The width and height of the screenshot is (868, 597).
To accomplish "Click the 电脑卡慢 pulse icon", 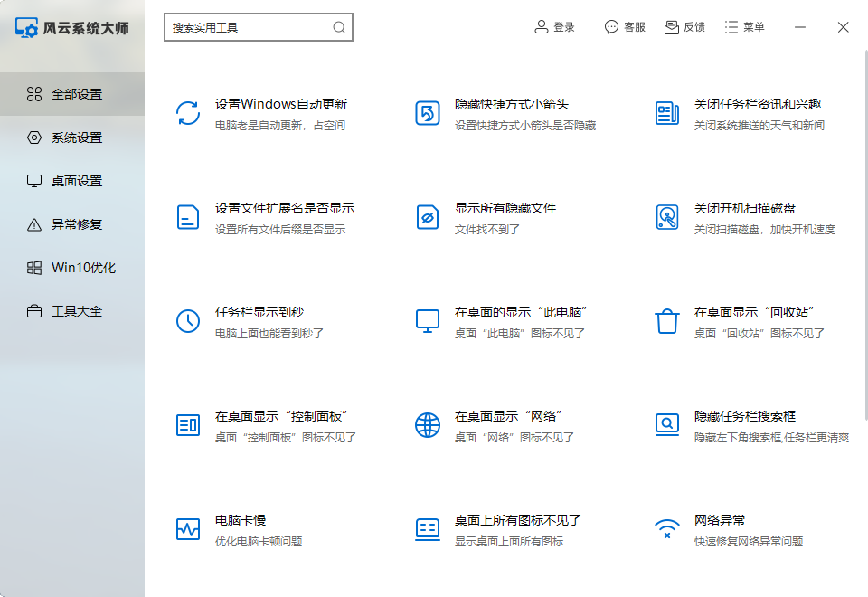I will [x=188, y=529].
